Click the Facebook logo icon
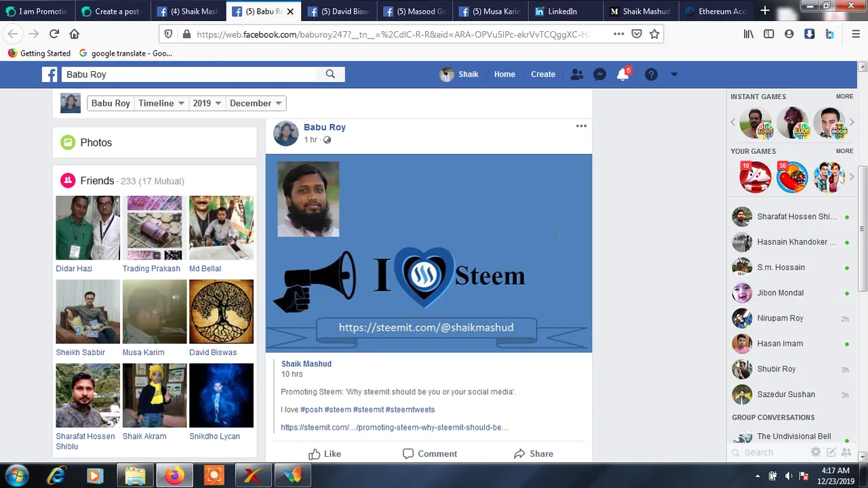 click(50, 75)
